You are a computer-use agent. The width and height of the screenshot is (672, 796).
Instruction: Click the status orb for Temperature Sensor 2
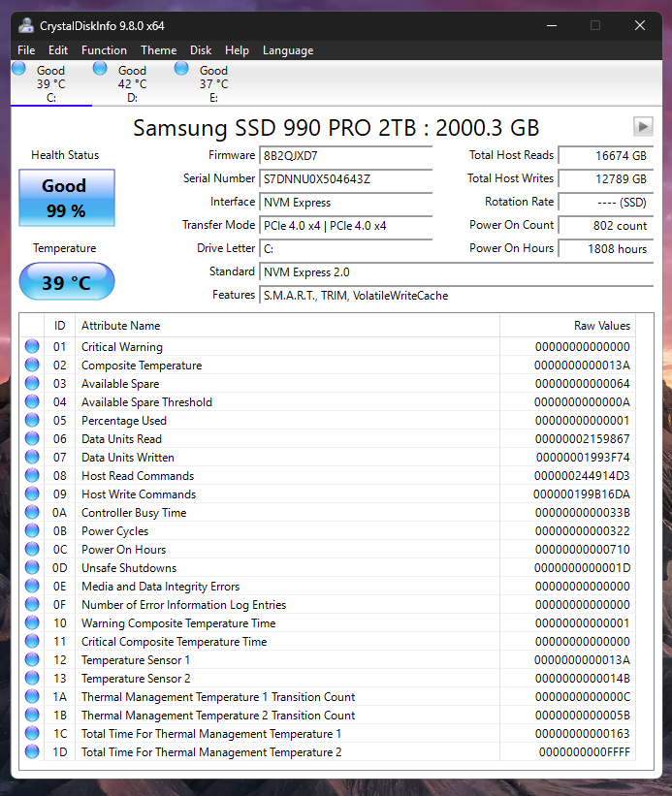point(32,678)
